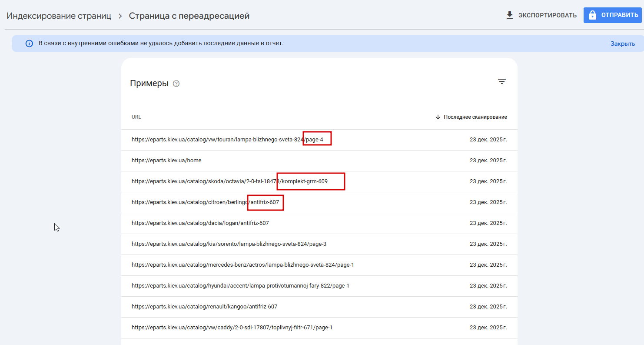The width and height of the screenshot is (644, 345).
Task: Sort by Последнее сканирование column
Action: click(475, 117)
